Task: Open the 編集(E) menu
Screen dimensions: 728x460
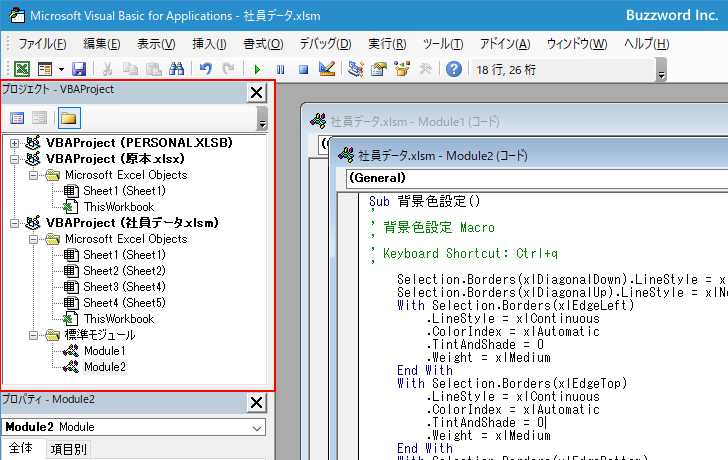Action: tap(102, 44)
